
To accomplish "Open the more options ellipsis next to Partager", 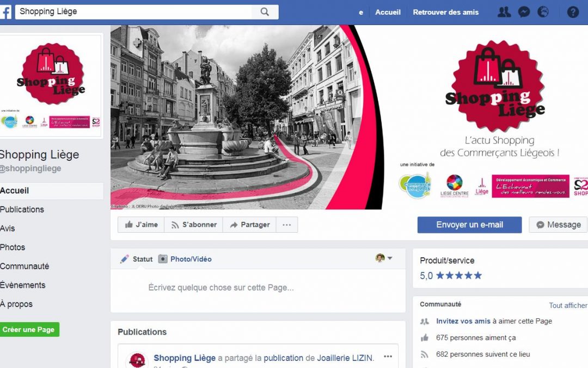I will pos(287,225).
